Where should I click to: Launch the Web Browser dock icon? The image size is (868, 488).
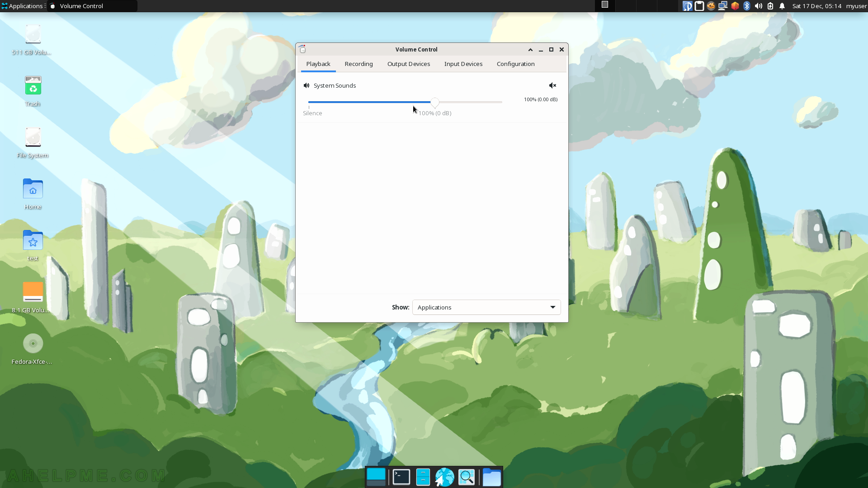coord(444,477)
